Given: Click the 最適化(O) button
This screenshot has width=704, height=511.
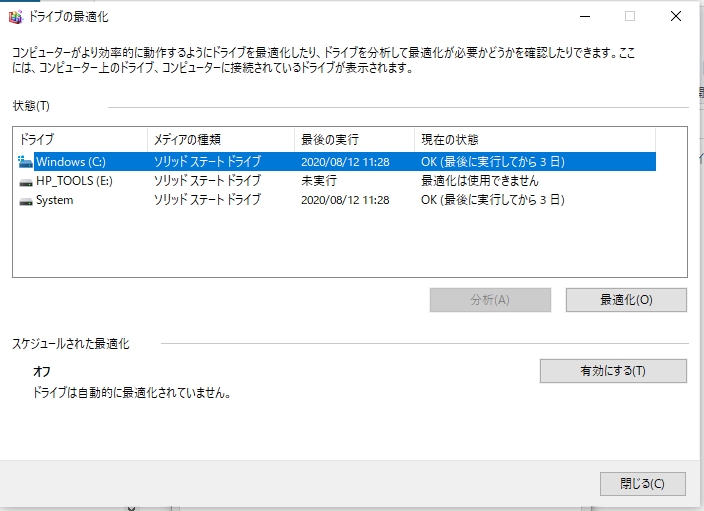Looking at the screenshot, I should 626,300.
